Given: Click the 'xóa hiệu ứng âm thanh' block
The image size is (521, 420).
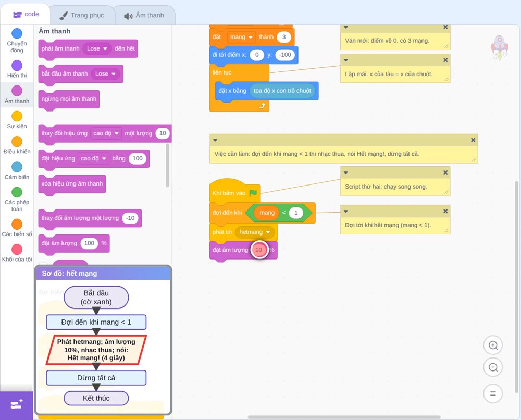Looking at the screenshot, I should click(x=72, y=184).
